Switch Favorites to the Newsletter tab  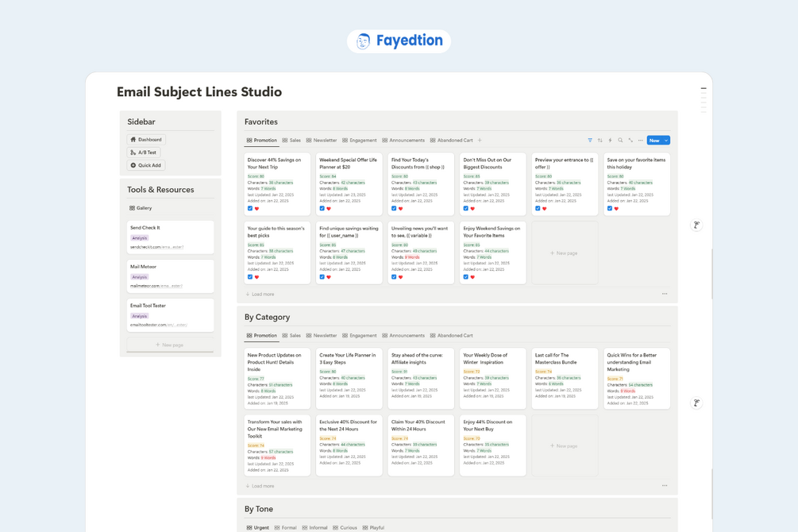coord(322,141)
